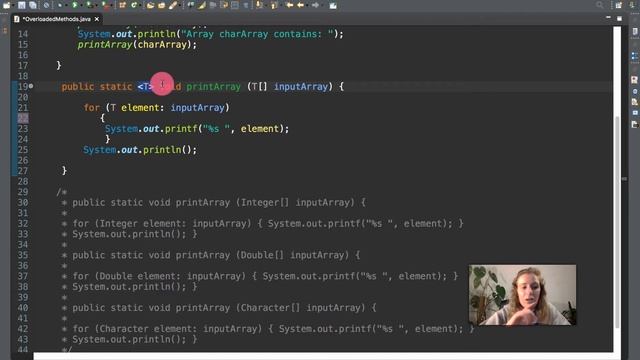The width and height of the screenshot is (640, 360).
Task: Click the Pin Editor icon
Action: coord(333,5)
